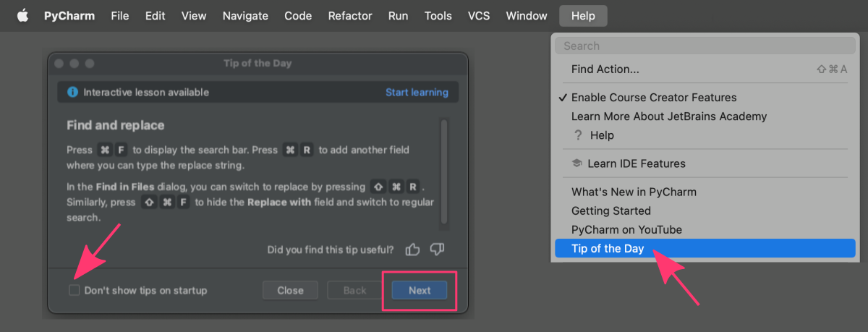Click the thumbs down icon
Image resolution: width=868 pixels, height=332 pixels.
(437, 250)
